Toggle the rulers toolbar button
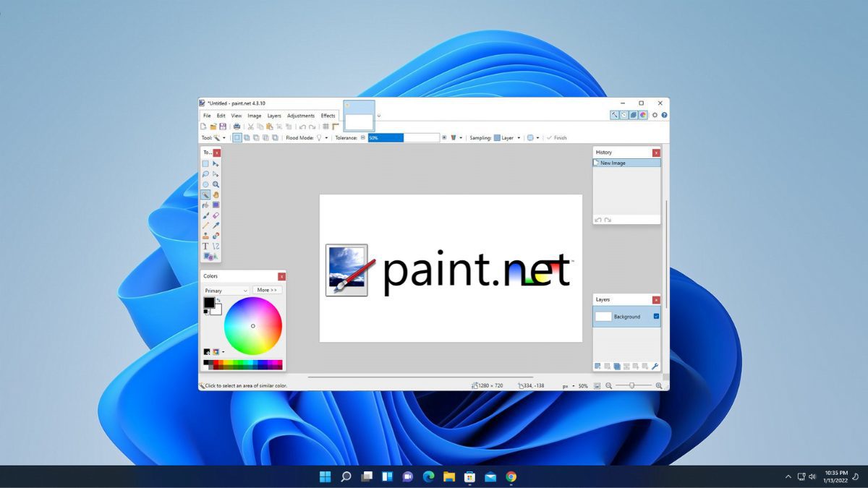Image resolution: width=868 pixels, height=488 pixels. pos(335,127)
